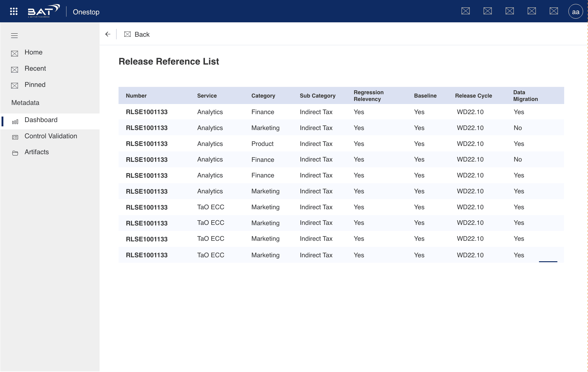The image size is (588, 372).
Task: Select Control Validation menu item
Action: pos(51,136)
